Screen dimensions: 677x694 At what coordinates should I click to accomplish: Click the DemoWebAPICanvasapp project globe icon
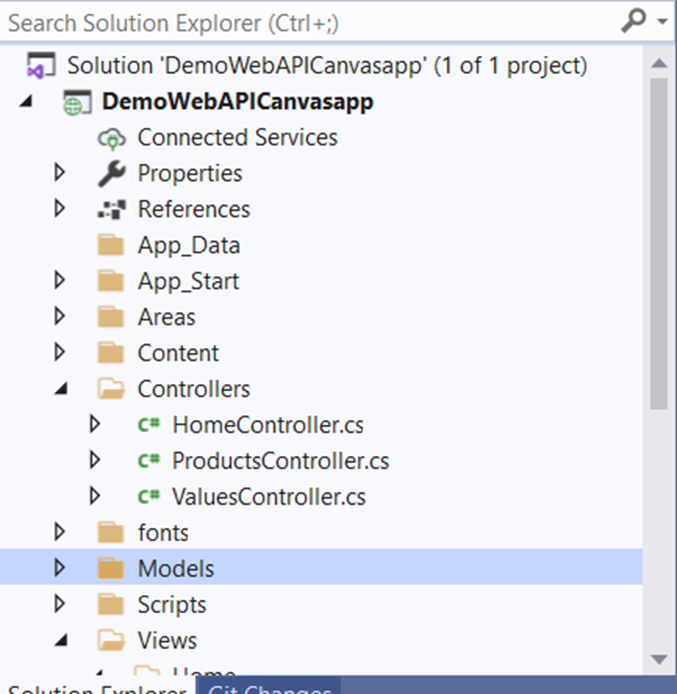[74, 102]
